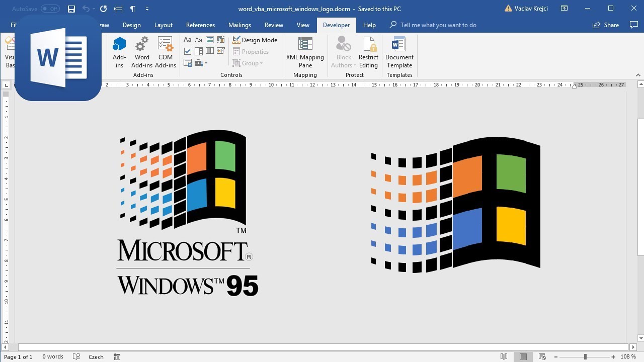Click the Share button
644x362 pixels.
(x=606, y=25)
